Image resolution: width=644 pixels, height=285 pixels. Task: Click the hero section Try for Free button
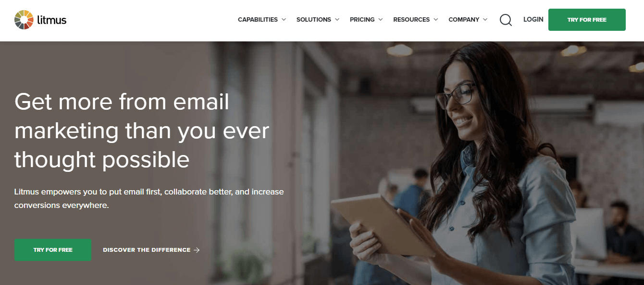click(53, 250)
